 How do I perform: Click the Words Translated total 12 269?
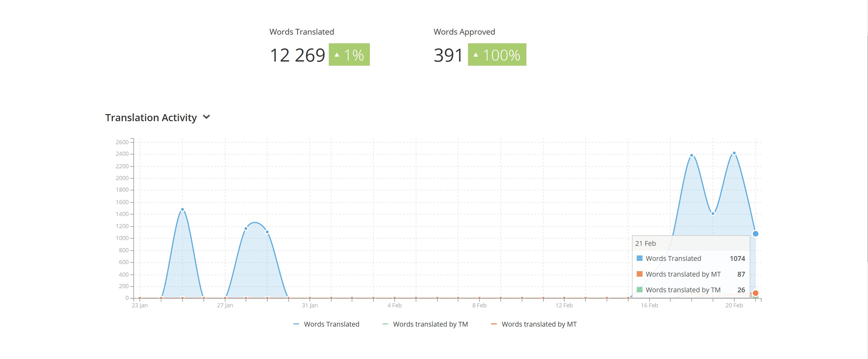(297, 55)
